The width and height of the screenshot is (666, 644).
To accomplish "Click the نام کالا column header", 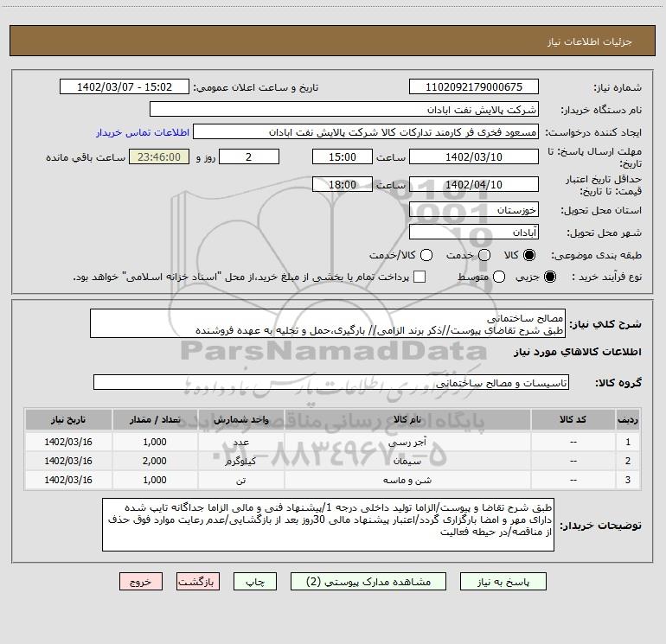I will (x=407, y=420).
